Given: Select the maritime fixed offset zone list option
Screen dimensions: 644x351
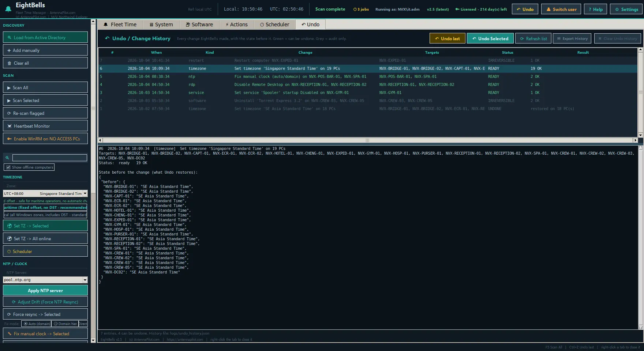Looking at the screenshot, I should coord(45,208).
